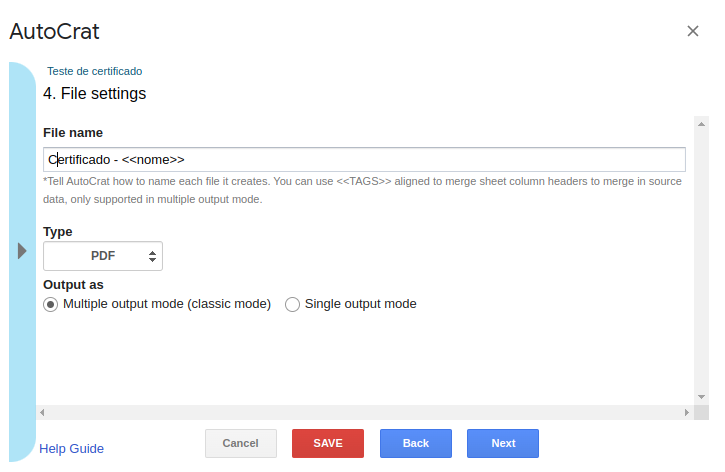Click the vertical scrollbar up arrow
Viewport: 725px width, 472px height.
pyautogui.click(x=701, y=122)
